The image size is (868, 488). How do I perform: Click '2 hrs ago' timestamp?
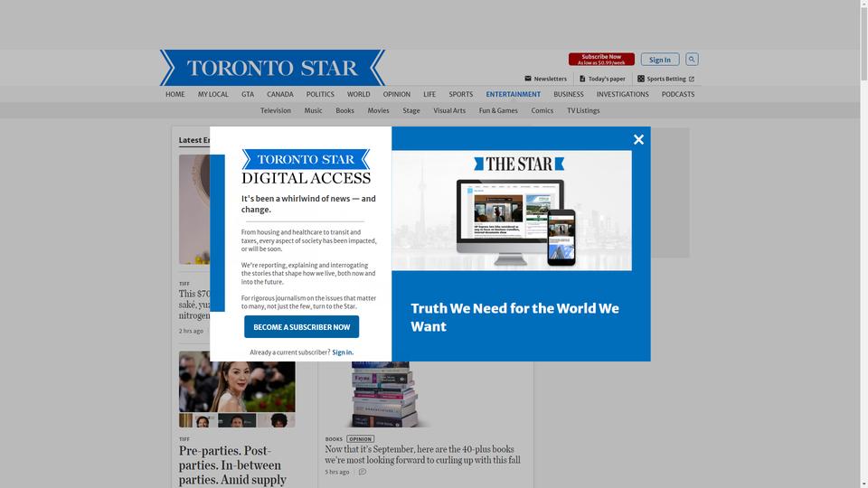click(x=191, y=331)
